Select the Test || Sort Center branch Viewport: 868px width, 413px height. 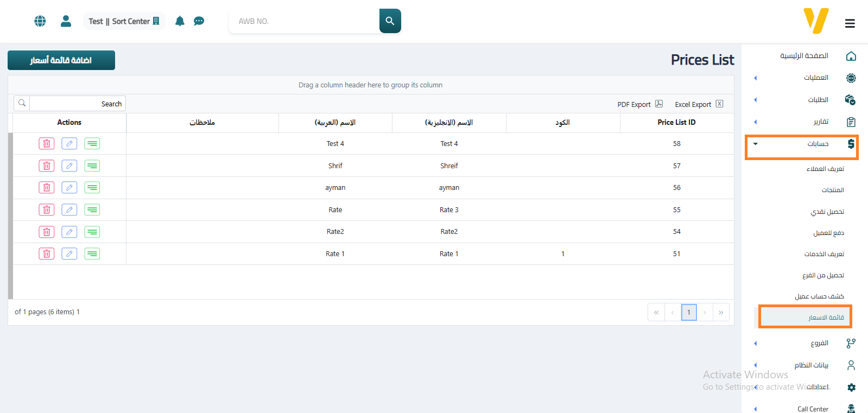click(124, 21)
